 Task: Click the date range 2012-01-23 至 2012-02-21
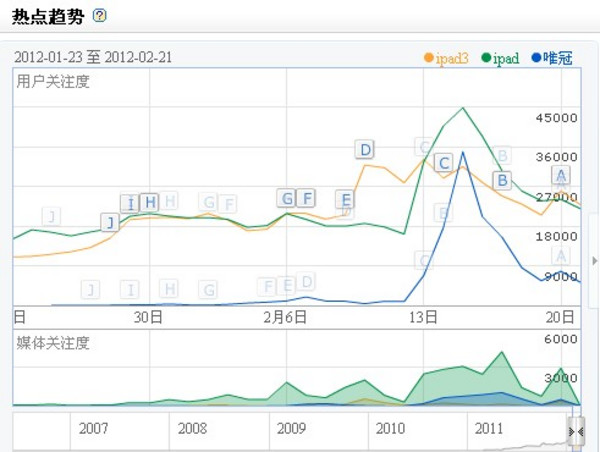coord(93,57)
